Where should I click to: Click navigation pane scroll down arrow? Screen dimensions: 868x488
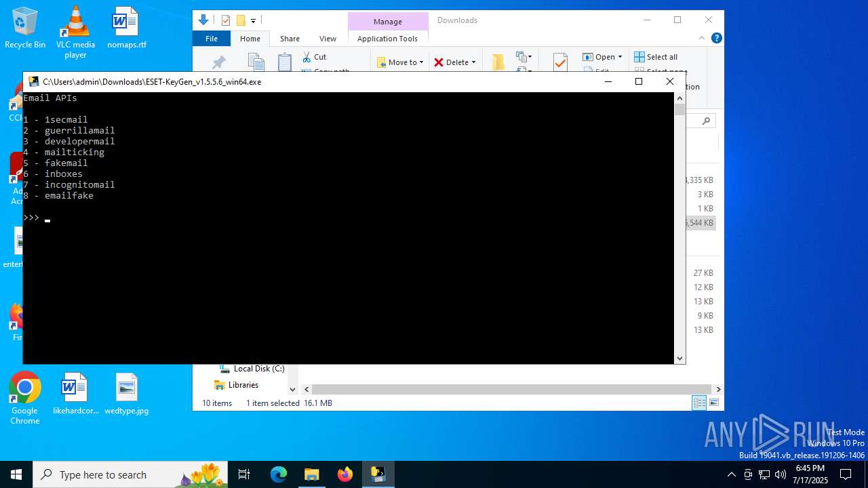(x=293, y=389)
